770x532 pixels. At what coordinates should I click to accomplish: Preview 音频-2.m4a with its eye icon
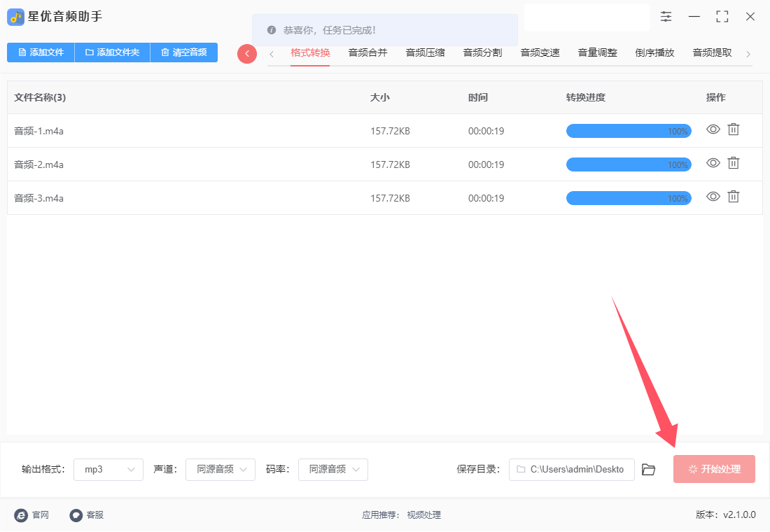pyautogui.click(x=713, y=162)
